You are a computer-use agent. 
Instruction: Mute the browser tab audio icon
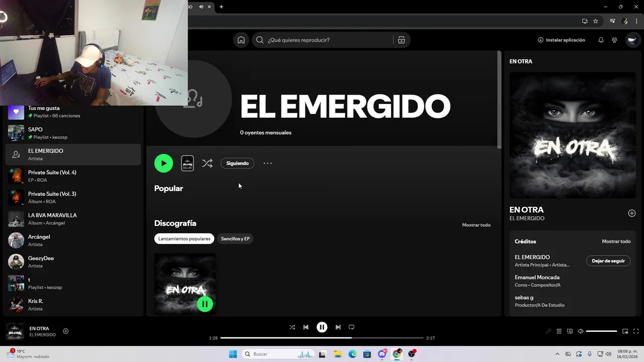click(x=201, y=7)
